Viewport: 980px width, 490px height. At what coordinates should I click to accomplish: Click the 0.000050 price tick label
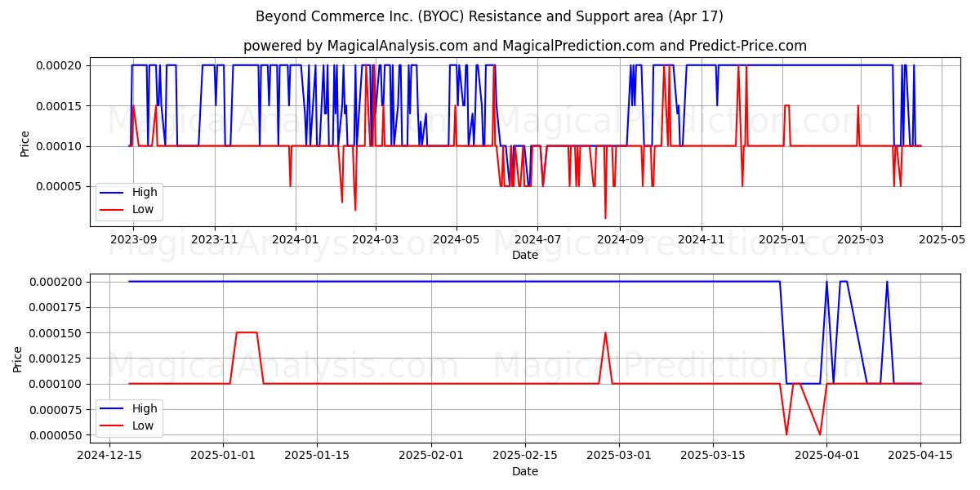[x=57, y=435]
